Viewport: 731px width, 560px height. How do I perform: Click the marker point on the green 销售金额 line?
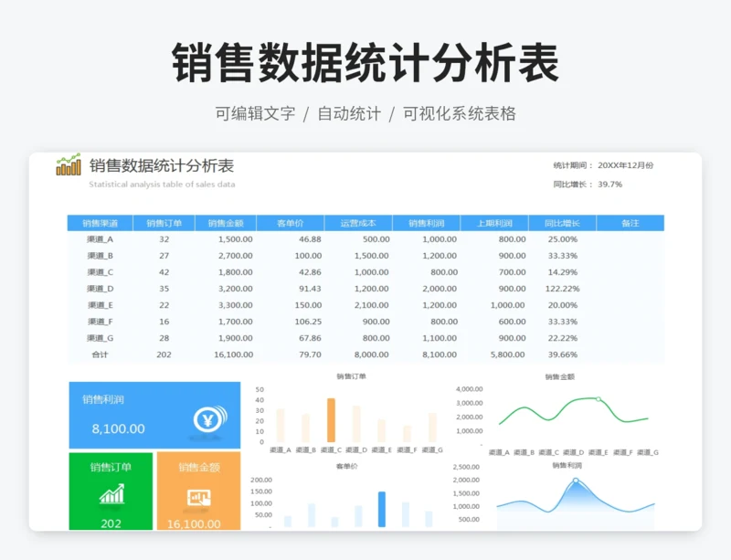click(x=599, y=399)
